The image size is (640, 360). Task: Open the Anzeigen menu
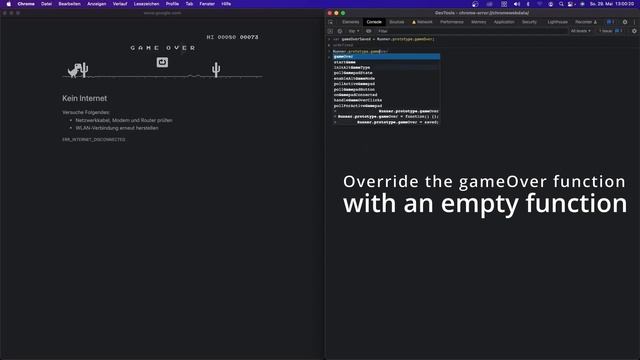click(97, 4)
